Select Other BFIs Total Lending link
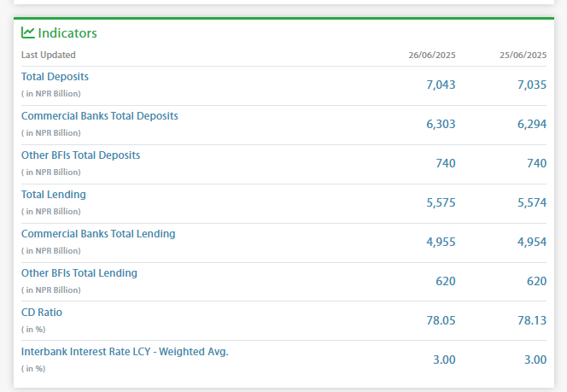This screenshot has height=392, width=567. point(79,273)
